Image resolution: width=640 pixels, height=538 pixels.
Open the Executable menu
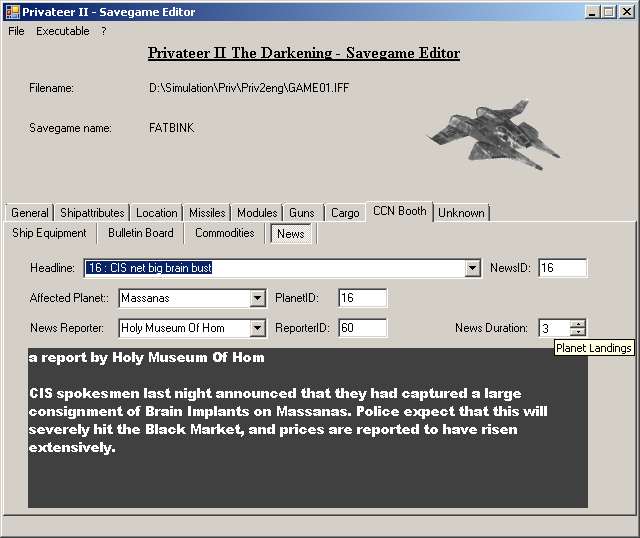[x=63, y=31]
